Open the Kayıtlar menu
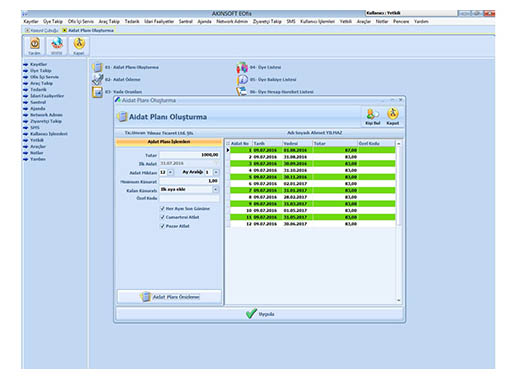510x380 pixels. 31,22
